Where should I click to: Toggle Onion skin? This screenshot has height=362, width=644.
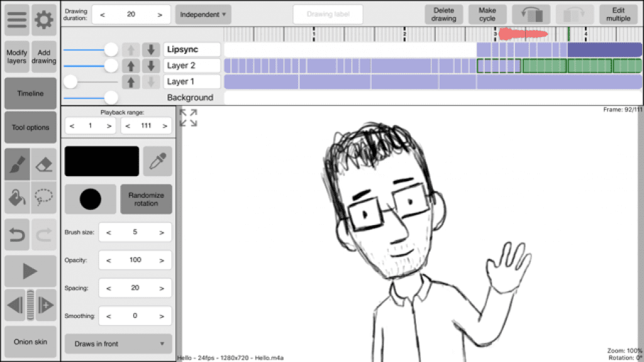click(30, 341)
